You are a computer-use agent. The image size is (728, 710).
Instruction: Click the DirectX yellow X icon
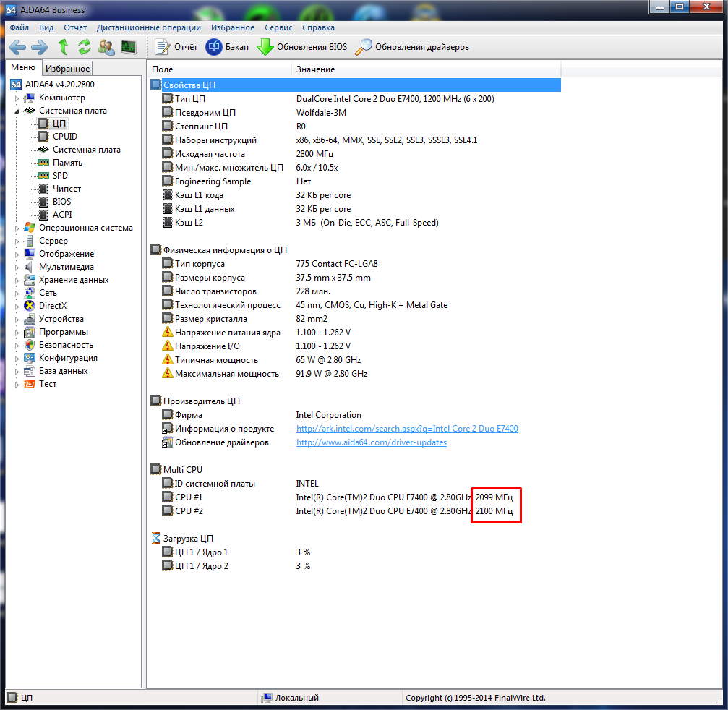(x=29, y=306)
